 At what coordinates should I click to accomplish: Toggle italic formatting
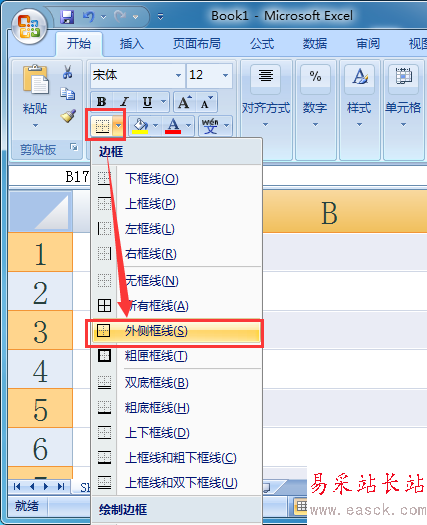[x=125, y=101]
